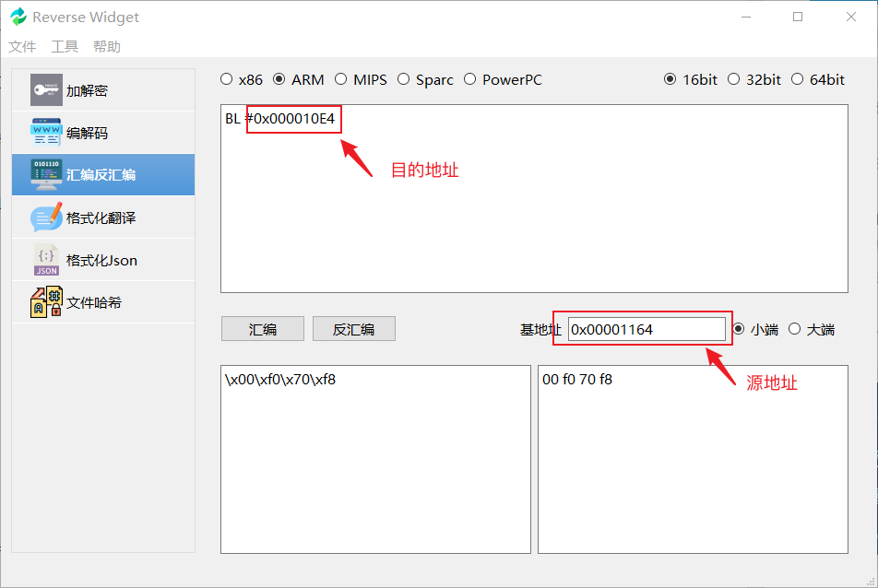Select 大端 big endian option
Viewport: 878px width, 588px height.
coord(812,330)
